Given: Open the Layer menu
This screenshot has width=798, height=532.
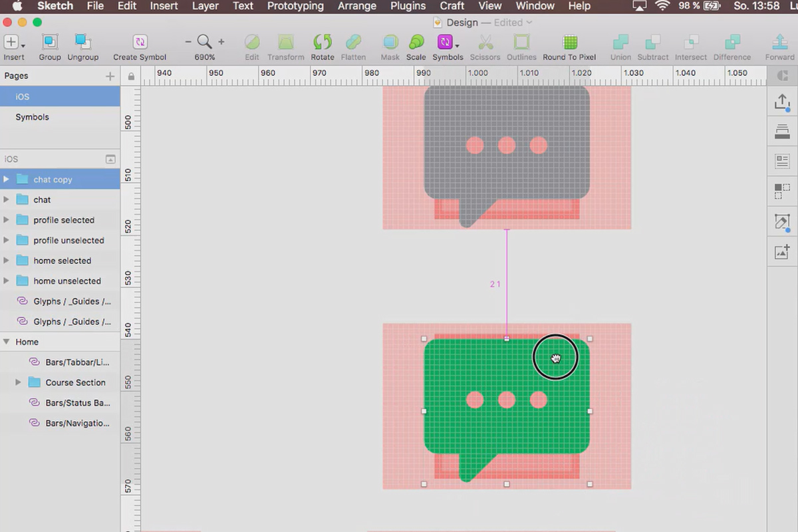Looking at the screenshot, I should point(205,6).
